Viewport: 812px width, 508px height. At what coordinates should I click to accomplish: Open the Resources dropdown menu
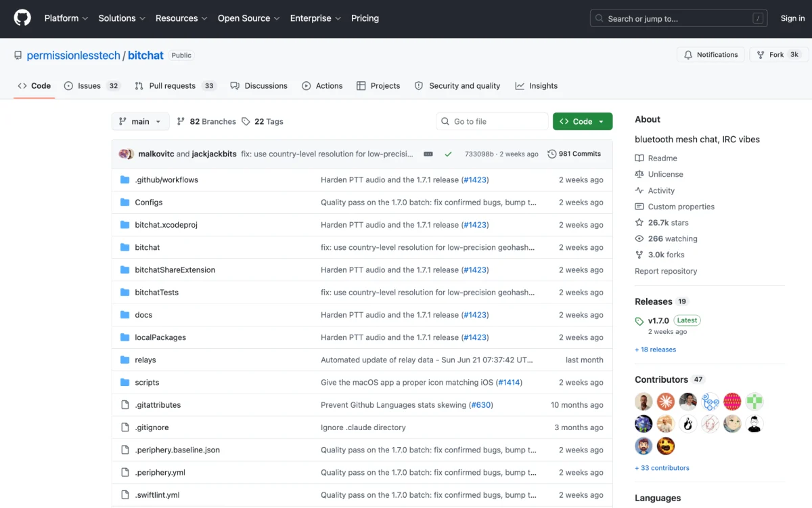coord(181,18)
